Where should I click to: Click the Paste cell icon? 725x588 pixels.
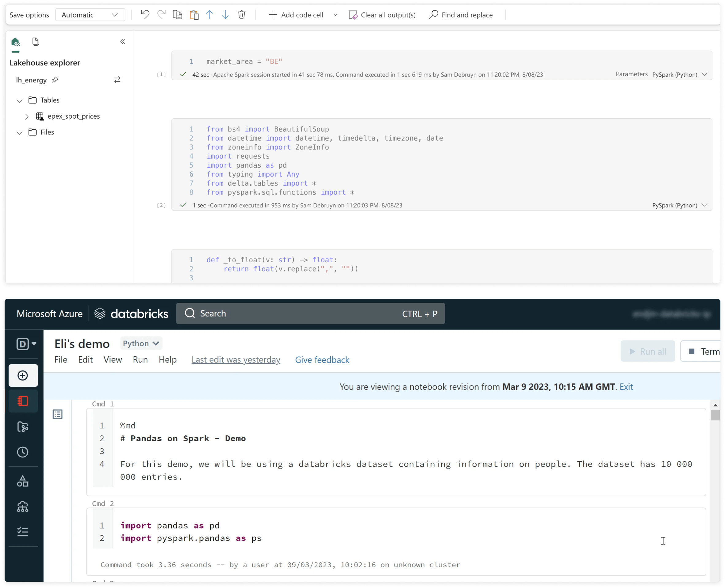click(194, 15)
